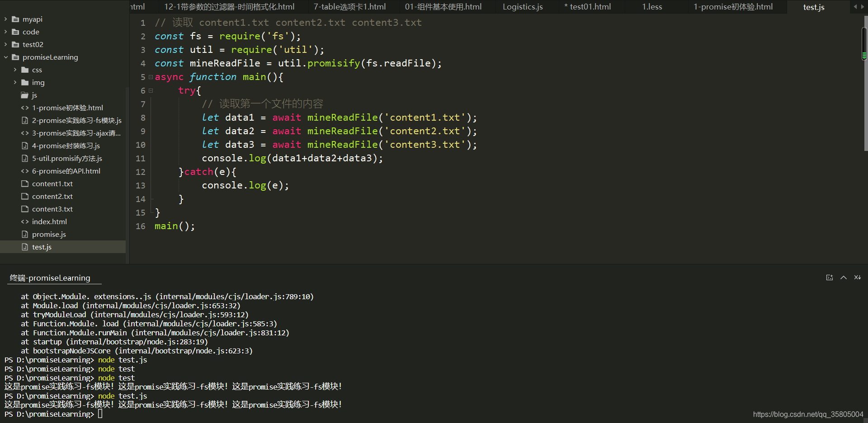868x423 pixels.
Task: Switch to the 01-组件基本使用.html tab
Action: point(443,7)
